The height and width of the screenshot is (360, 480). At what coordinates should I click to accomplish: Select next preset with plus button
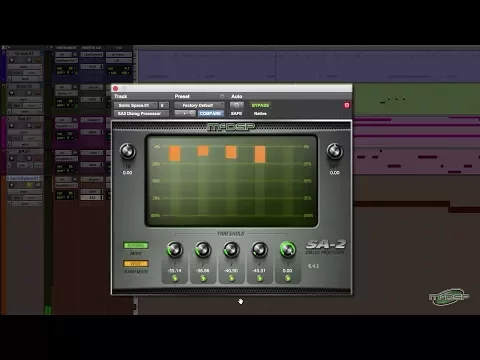[x=185, y=114]
